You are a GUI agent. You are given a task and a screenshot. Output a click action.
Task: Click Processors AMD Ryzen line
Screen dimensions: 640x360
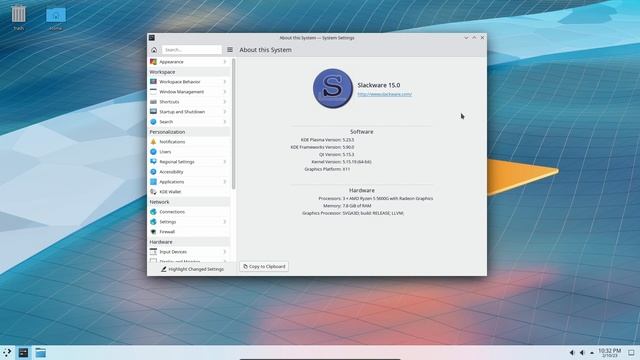376,198
